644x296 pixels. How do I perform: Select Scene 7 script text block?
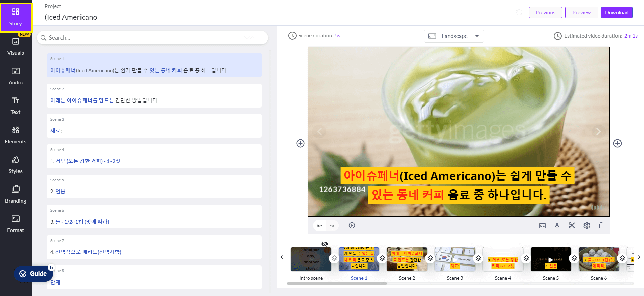coord(154,247)
